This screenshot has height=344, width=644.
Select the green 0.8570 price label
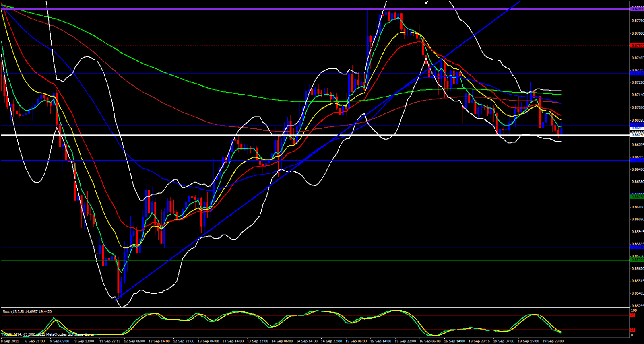(636, 260)
